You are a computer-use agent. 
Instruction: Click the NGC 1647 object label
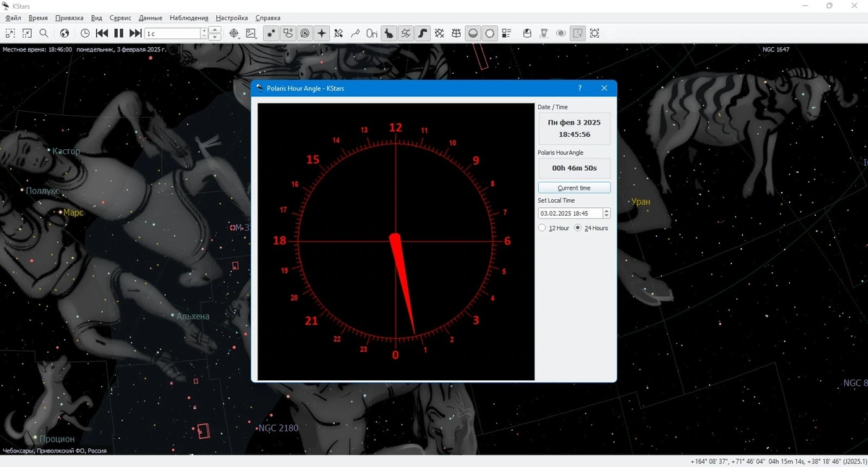(776, 49)
